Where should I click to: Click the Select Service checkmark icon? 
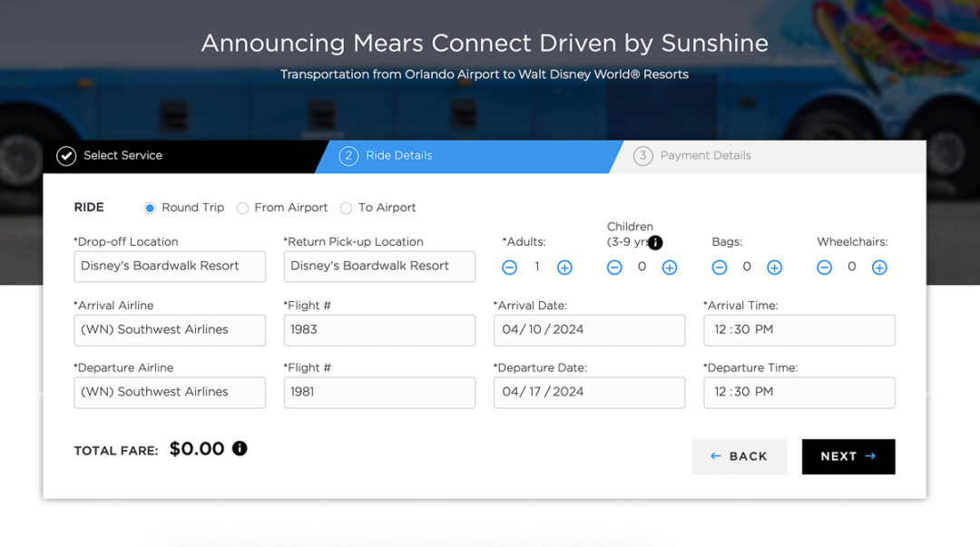click(x=65, y=155)
